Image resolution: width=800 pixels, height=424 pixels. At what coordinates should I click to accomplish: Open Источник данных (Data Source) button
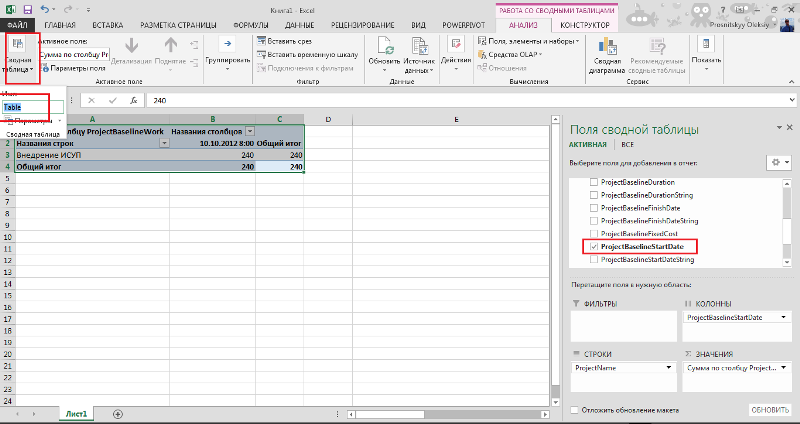click(419, 55)
